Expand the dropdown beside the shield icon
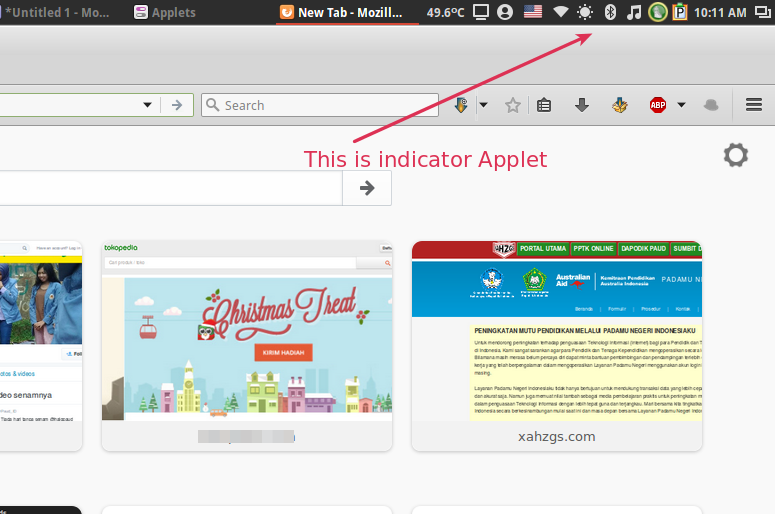775x514 pixels. tap(483, 105)
